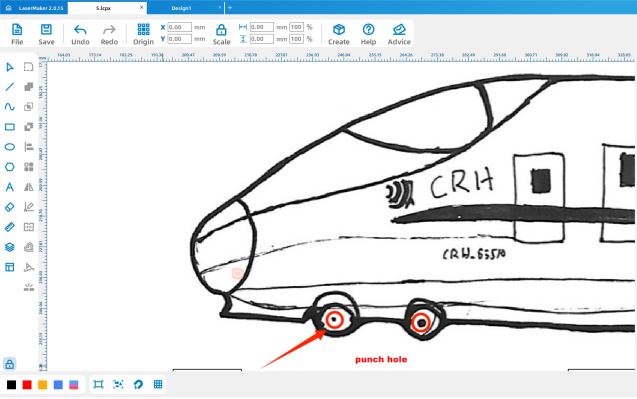Activate the Measure ruler tool
This screenshot has height=399, width=637.
tap(10, 227)
